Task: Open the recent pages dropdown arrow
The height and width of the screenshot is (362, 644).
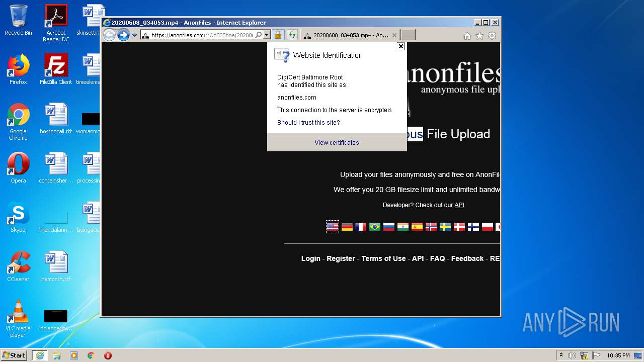Action: pyautogui.click(x=134, y=35)
